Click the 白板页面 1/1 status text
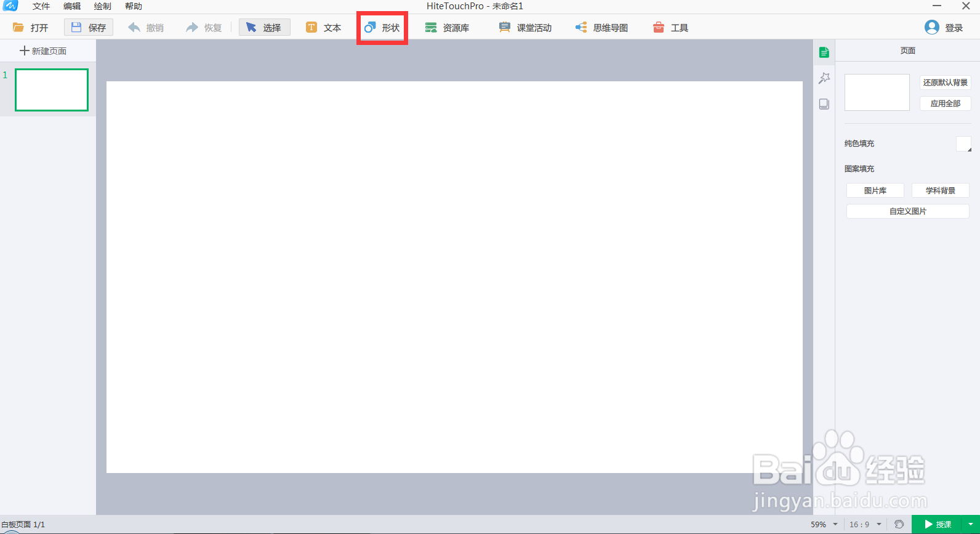The height and width of the screenshot is (534, 980). click(x=23, y=525)
